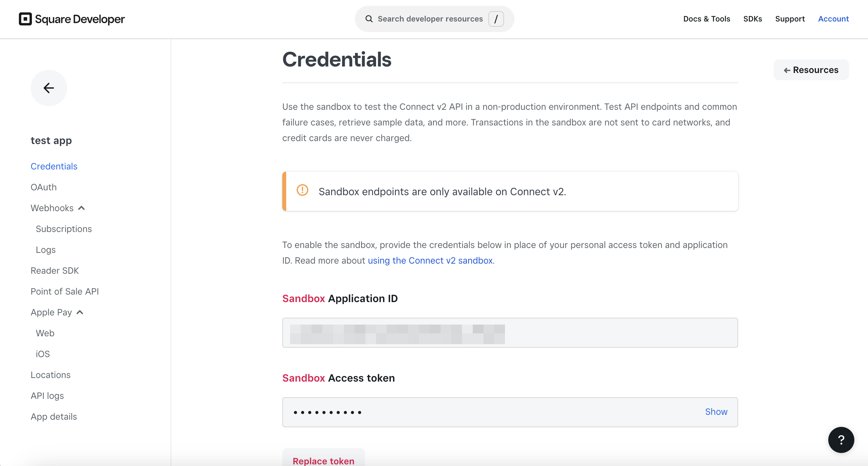Open the help question mark bubble

pyautogui.click(x=841, y=440)
